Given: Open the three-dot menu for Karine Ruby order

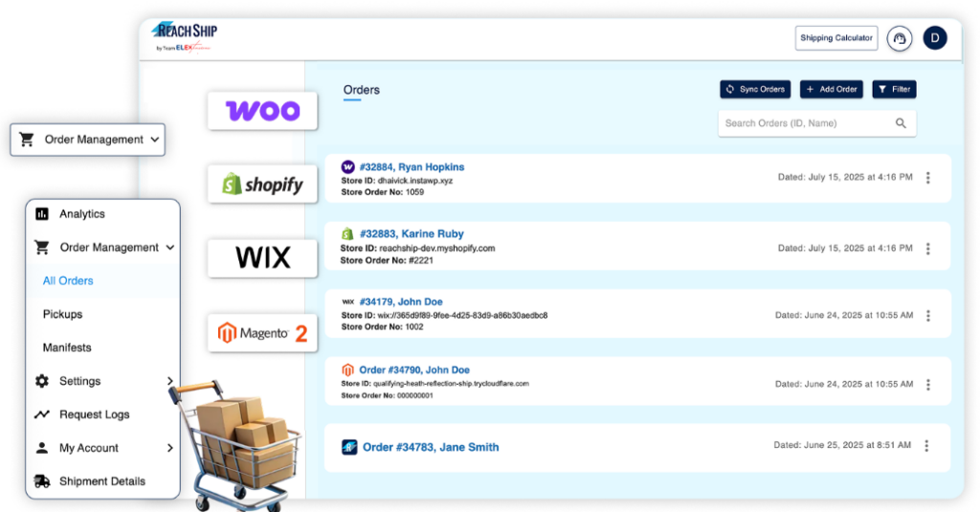Looking at the screenshot, I should [x=928, y=248].
